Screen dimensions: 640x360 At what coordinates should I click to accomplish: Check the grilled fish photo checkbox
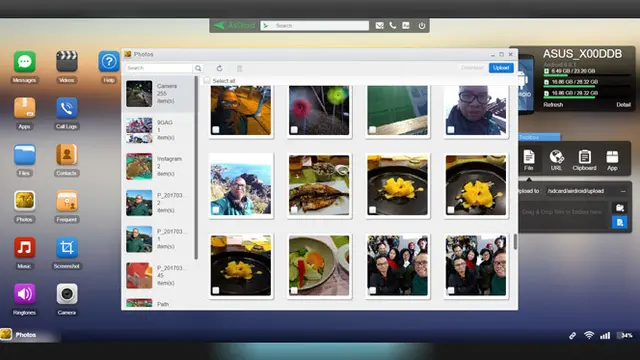coord(294,210)
